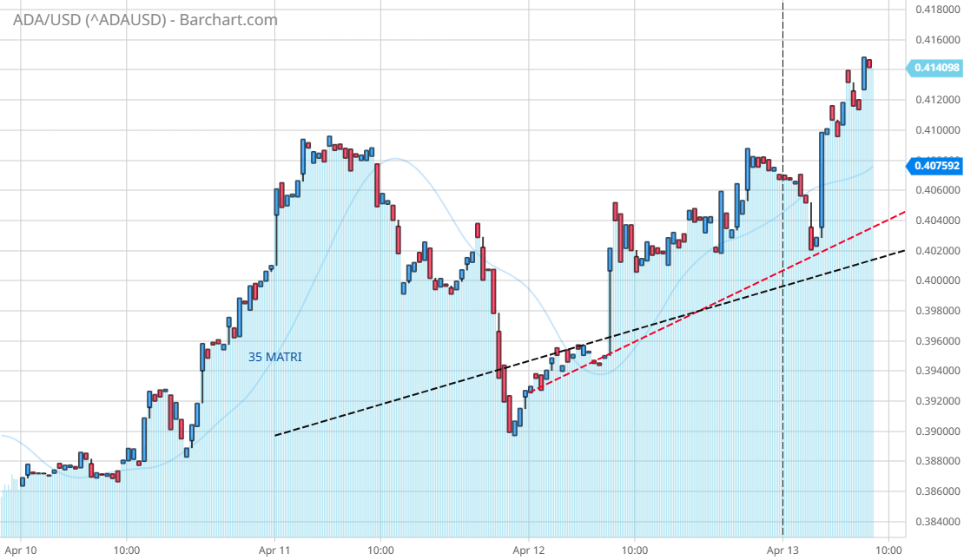Click the 0.418000 price axis label
This screenshot has width=964, height=560.
point(934,10)
